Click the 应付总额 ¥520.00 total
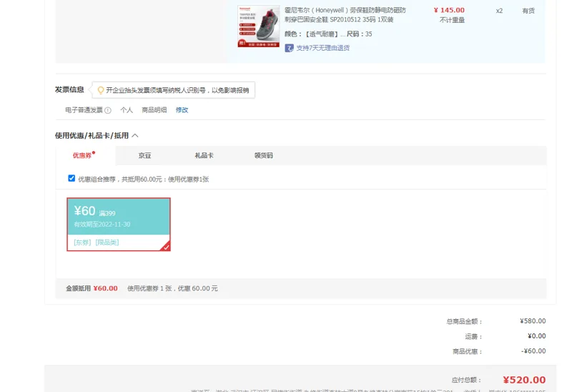 (x=524, y=380)
